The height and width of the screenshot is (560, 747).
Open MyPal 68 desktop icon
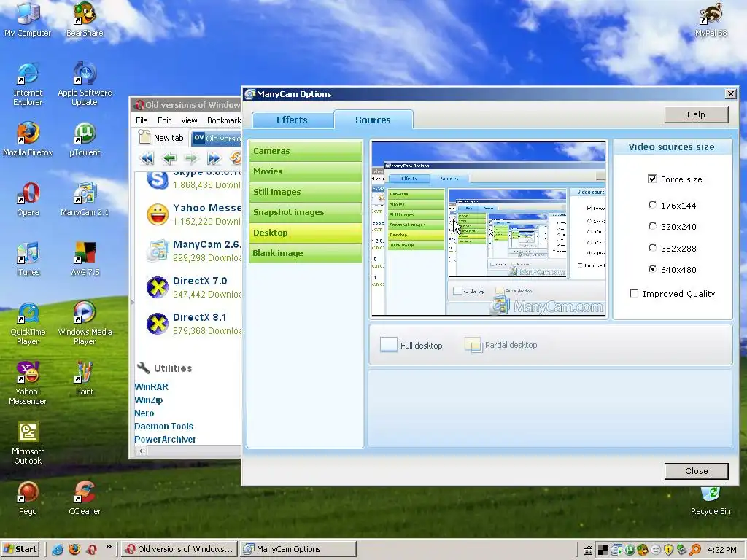[711, 19]
